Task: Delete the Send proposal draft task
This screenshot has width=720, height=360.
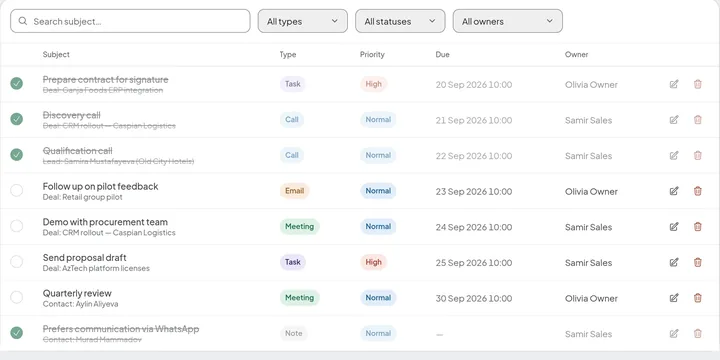Action: (698, 262)
